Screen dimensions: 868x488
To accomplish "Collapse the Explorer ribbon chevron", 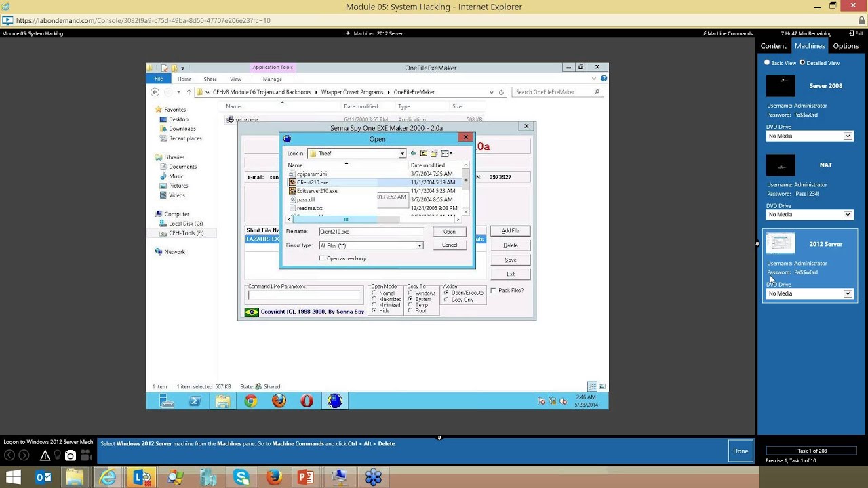I will (x=595, y=79).
